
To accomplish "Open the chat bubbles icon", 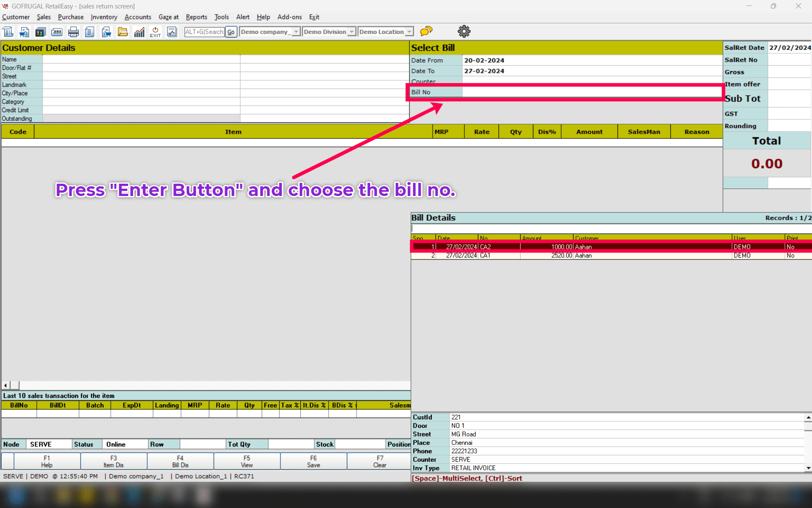I will (426, 31).
